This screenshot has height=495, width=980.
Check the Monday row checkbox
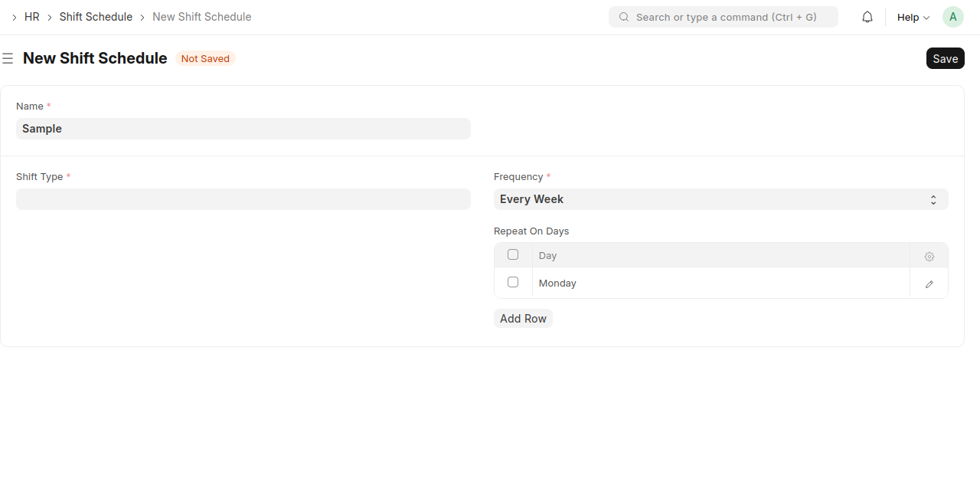(513, 282)
